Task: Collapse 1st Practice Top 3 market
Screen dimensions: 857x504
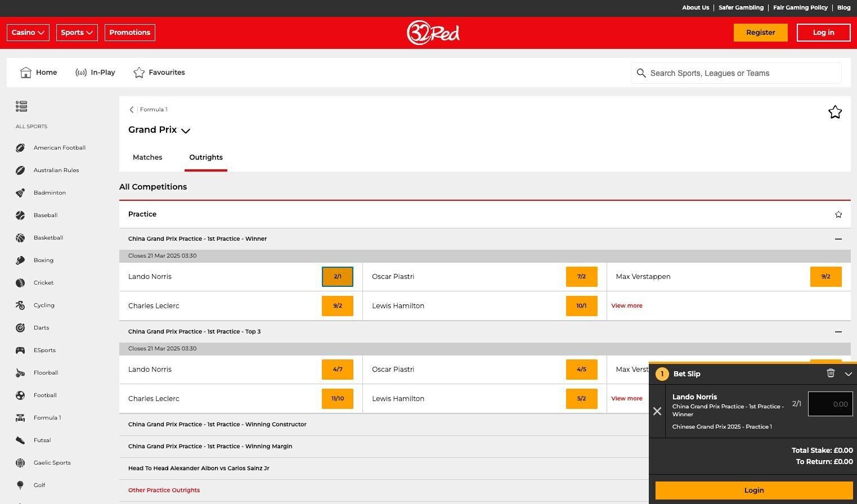Action: click(838, 332)
